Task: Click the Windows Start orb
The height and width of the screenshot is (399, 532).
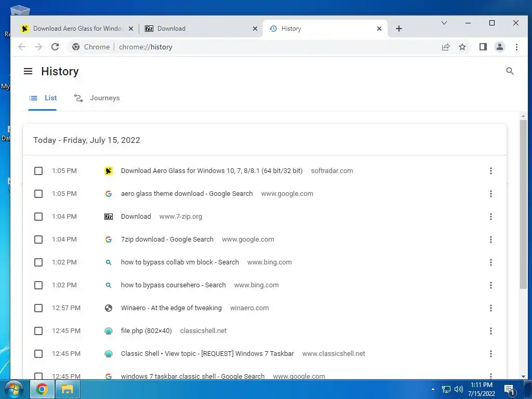Action: click(x=14, y=389)
